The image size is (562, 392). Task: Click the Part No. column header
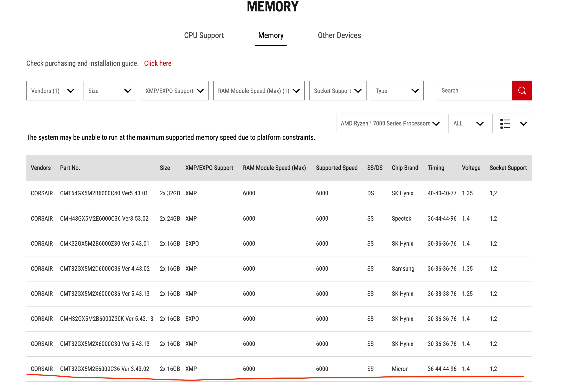[70, 168]
